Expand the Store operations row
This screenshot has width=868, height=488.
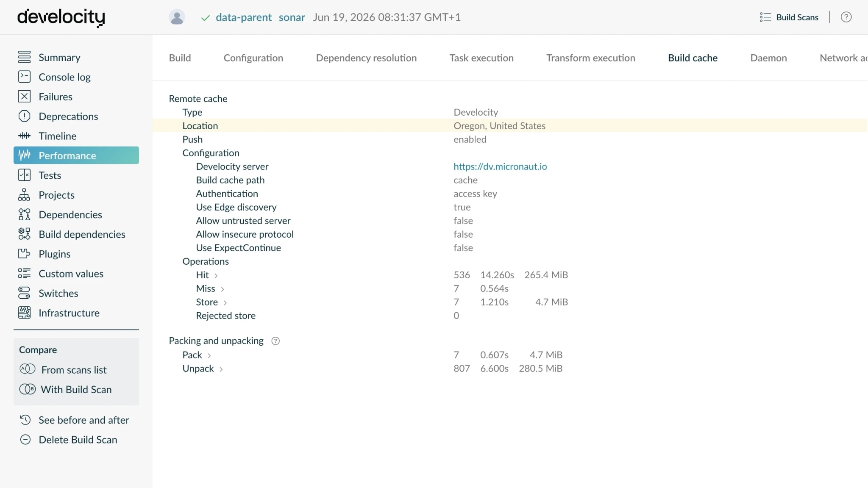(225, 302)
